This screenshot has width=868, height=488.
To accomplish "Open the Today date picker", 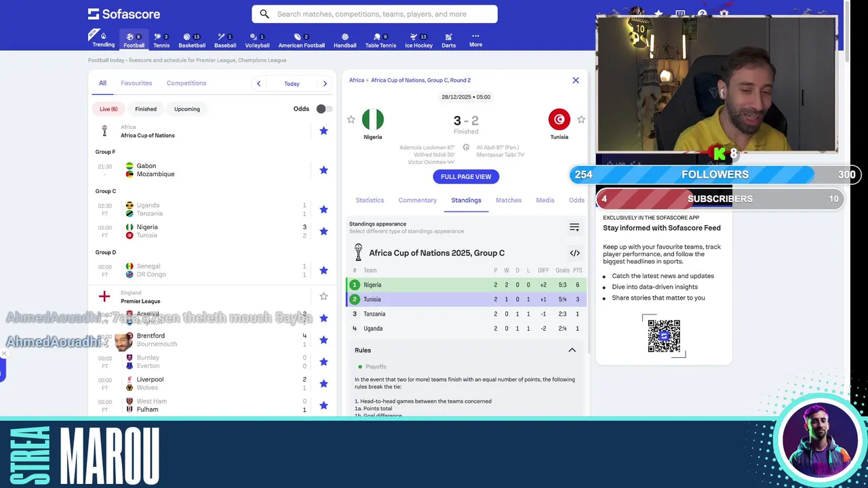I will tap(292, 83).
